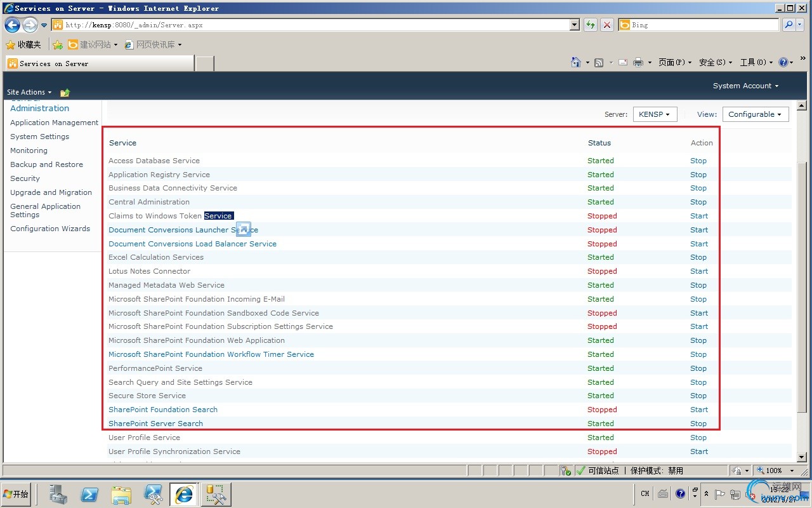This screenshot has height=508, width=812.
Task: Click the magnifier search icon beside Bing
Action: click(x=789, y=25)
